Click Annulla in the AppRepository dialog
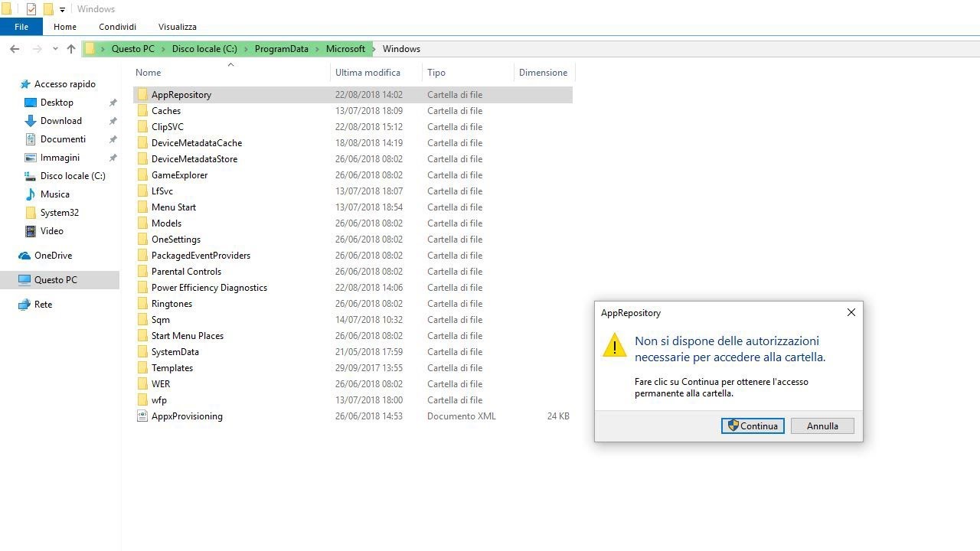Screen dimensions: 980x551 click(822, 426)
